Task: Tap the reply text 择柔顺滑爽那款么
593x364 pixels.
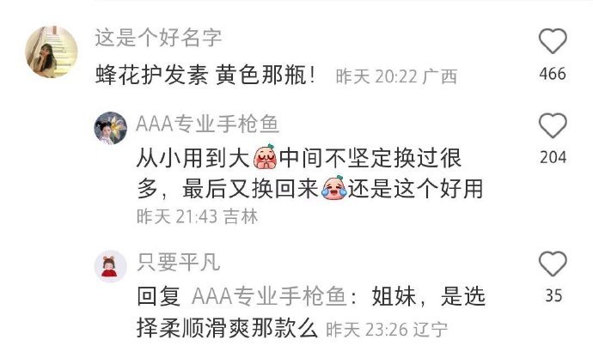Action: coord(227,328)
